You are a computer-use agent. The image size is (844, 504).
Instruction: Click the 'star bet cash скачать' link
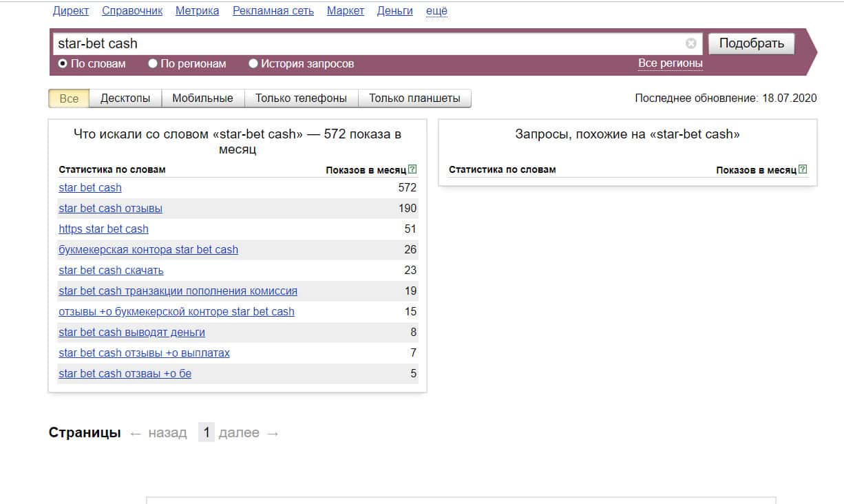(x=112, y=270)
